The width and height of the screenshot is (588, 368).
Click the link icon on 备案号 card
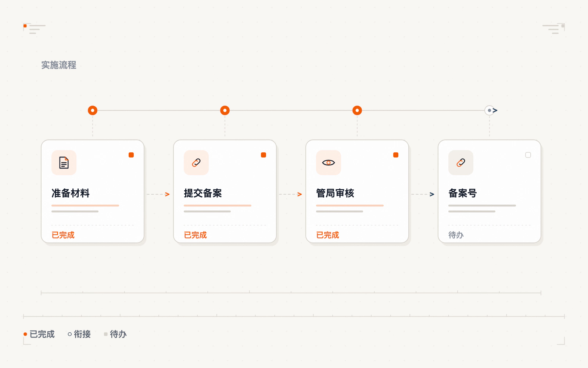pos(461,163)
